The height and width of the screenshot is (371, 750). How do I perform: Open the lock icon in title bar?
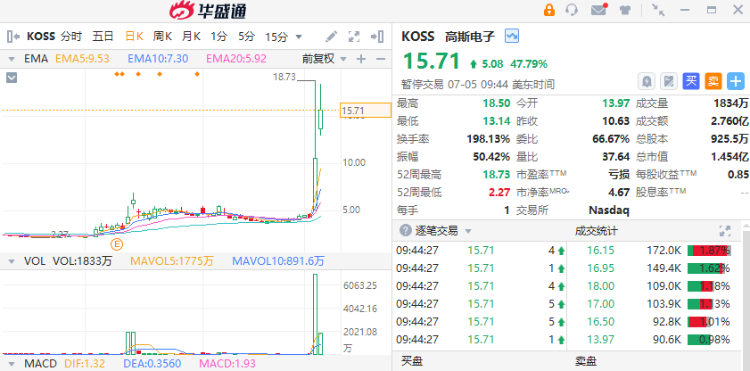click(x=549, y=10)
